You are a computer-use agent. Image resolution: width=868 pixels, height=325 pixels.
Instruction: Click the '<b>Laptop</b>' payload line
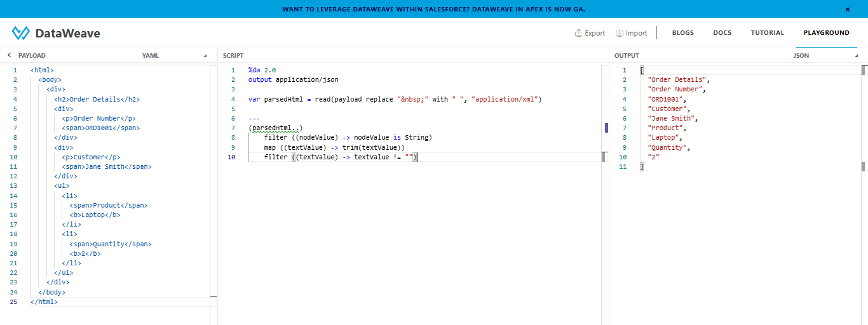pos(95,215)
